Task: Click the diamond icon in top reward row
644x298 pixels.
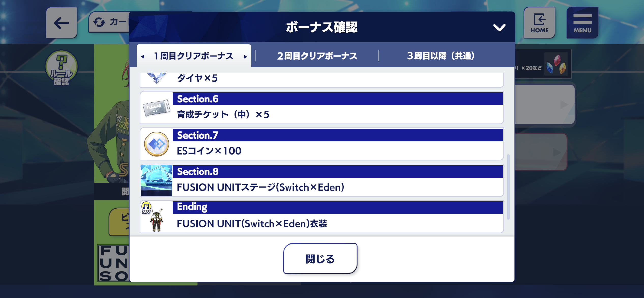Action: click(x=156, y=78)
